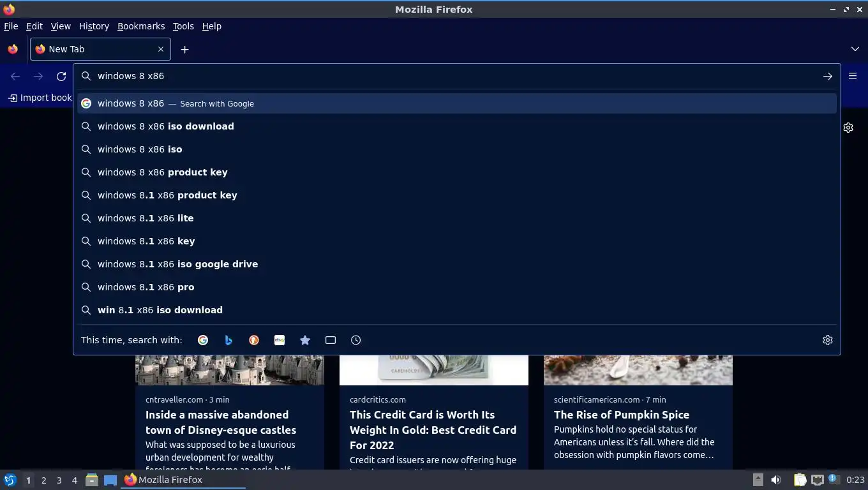
Task: Search history via clock icon
Action: click(356, 340)
